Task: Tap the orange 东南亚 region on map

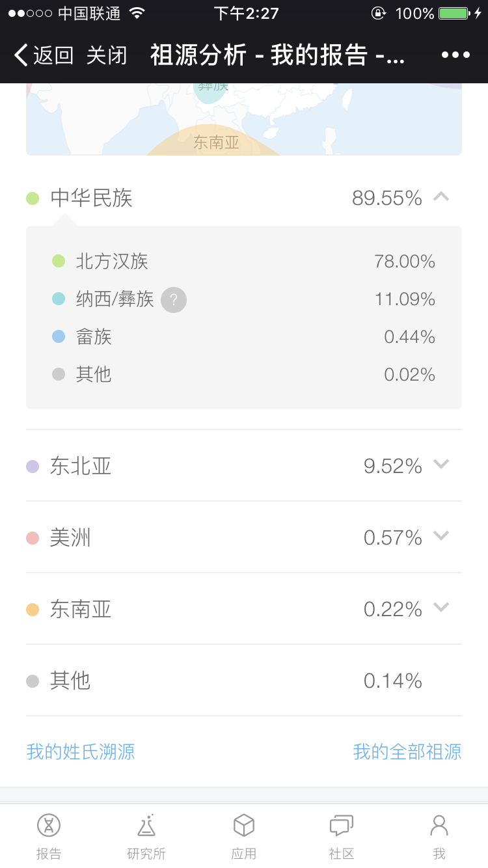Action: (215, 143)
